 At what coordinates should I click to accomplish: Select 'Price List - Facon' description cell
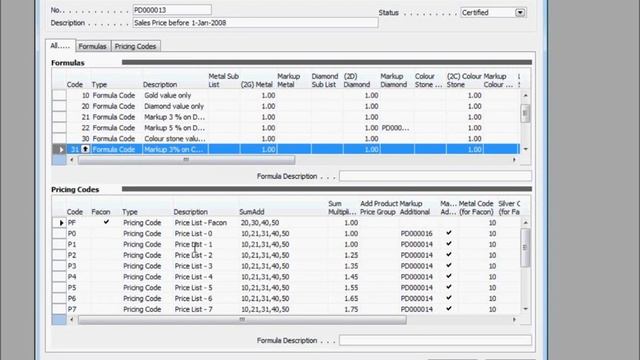coord(206,223)
